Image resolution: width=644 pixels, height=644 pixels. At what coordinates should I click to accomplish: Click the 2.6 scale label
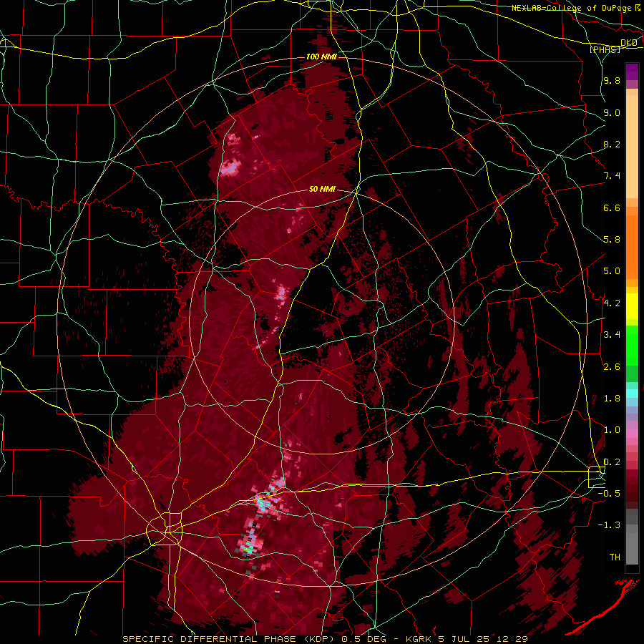pyautogui.click(x=612, y=367)
